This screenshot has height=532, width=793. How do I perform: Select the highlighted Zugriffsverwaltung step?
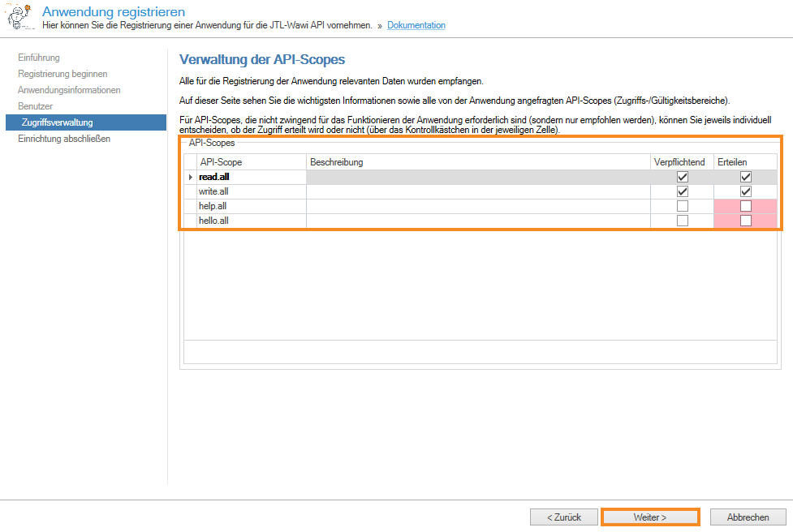pyautogui.click(x=57, y=122)
